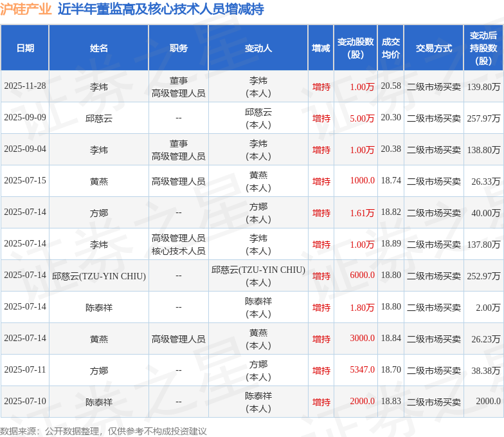Click the average price 18.89
504x437 pixels.
coord(391,243)
